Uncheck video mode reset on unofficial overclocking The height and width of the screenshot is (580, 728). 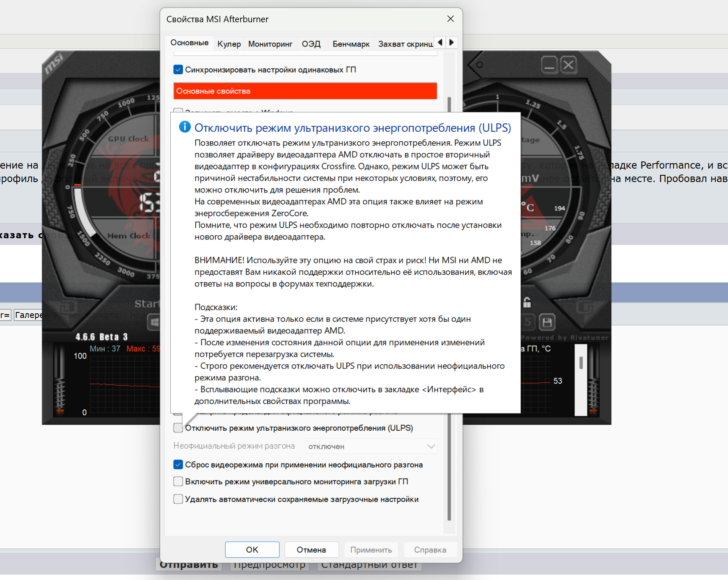tap(178, 465)
